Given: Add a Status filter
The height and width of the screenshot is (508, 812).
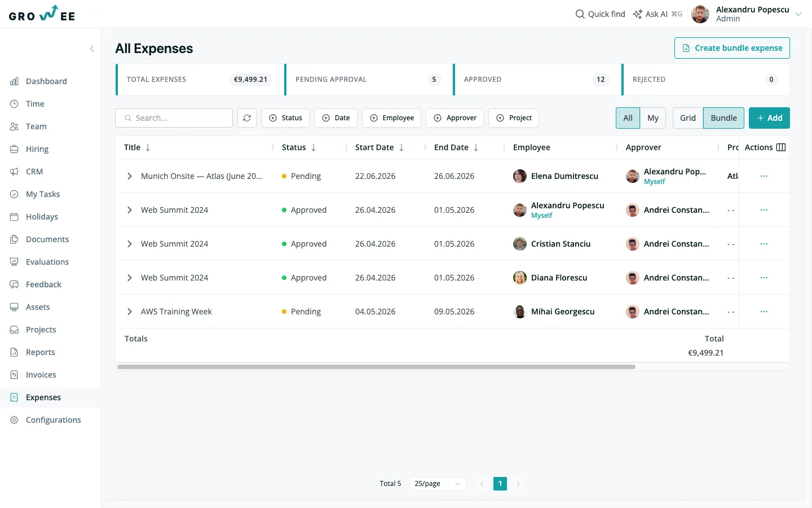Looking at the screenshot, I should (x=285, y=118).
